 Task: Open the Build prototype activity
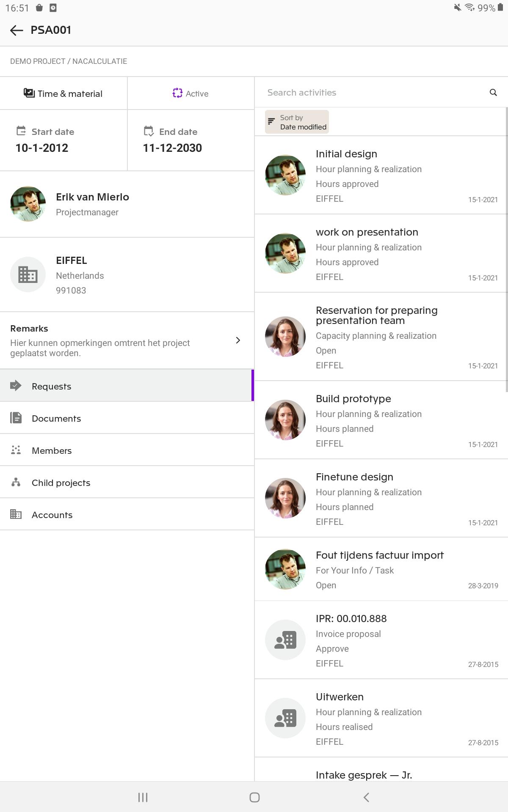(x=381, y=420)
